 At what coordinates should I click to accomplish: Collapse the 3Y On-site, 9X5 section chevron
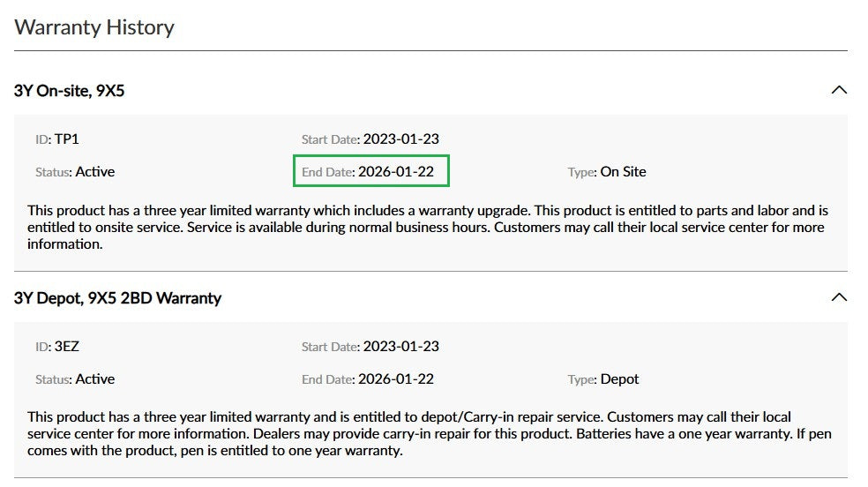coord(839,90)
